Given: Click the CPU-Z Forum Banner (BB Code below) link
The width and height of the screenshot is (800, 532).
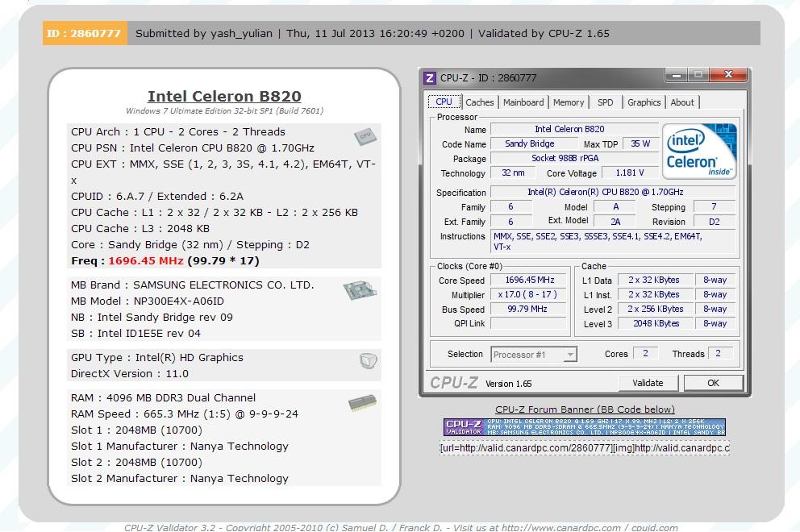Looking at the screenshot, I should pyautogui.click(x=585, y=409).
